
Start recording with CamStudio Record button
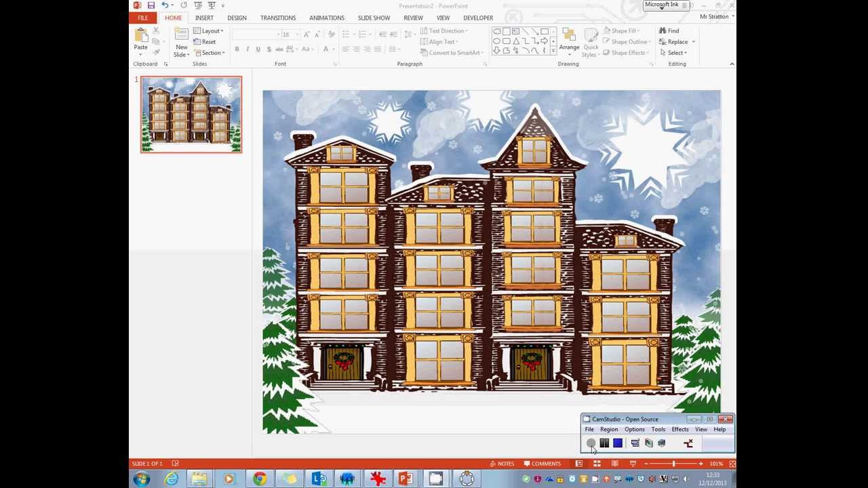point(591,443)
